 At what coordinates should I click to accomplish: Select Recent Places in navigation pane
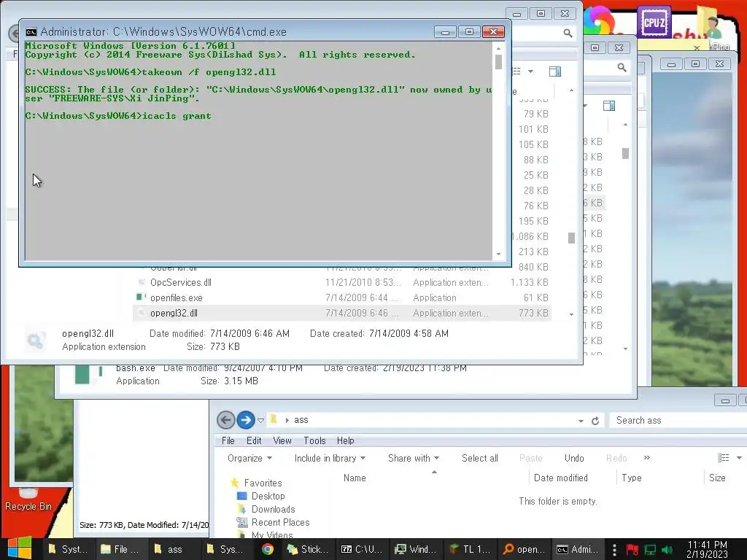280,522
